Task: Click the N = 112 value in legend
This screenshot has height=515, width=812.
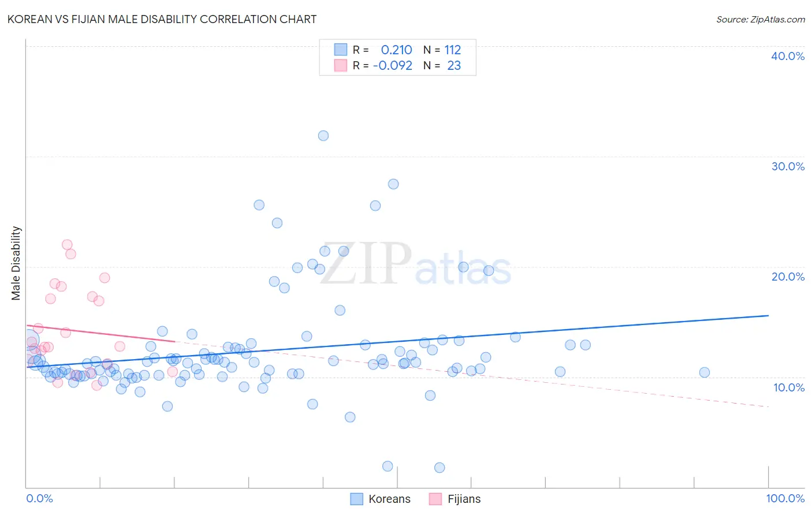Action: [442, 50]
